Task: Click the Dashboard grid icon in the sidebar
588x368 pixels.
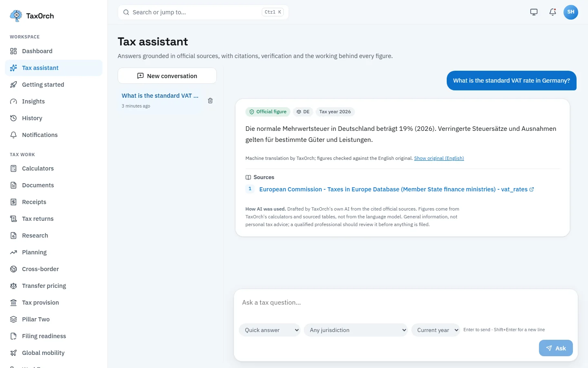Action: 13,51
